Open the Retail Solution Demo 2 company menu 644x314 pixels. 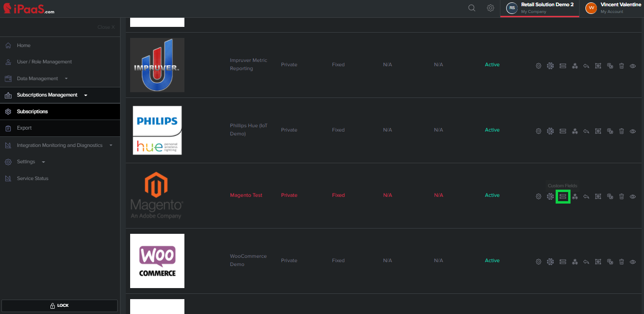coord(540,8)
